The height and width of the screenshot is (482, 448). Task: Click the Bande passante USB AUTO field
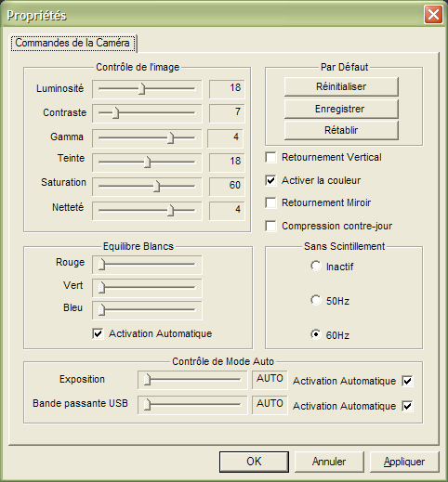[x=270, y=405]
